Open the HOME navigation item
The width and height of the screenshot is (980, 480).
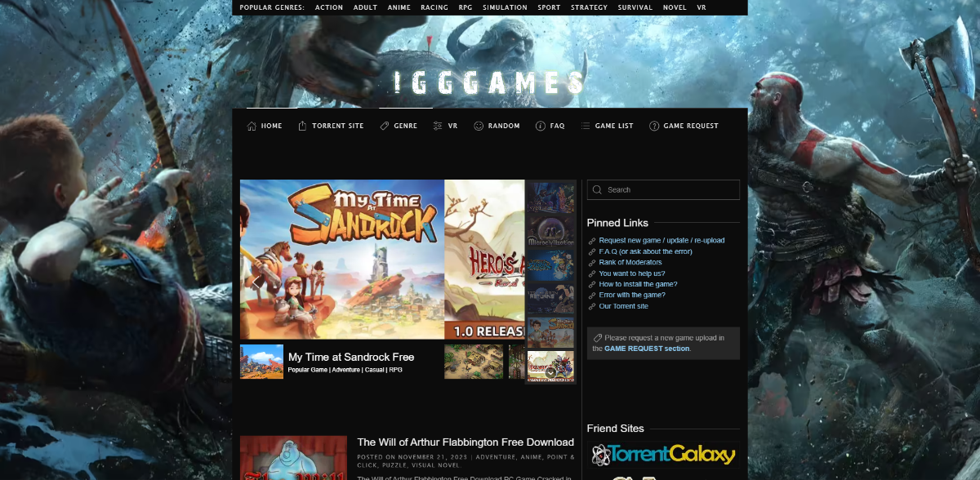265,126
